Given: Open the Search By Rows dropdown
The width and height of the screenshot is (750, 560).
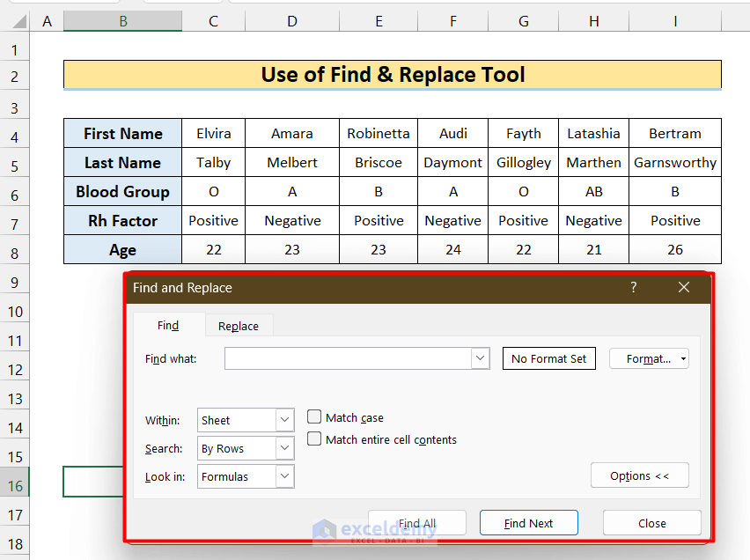Looking at the screenshot, I should click(284, 449).
